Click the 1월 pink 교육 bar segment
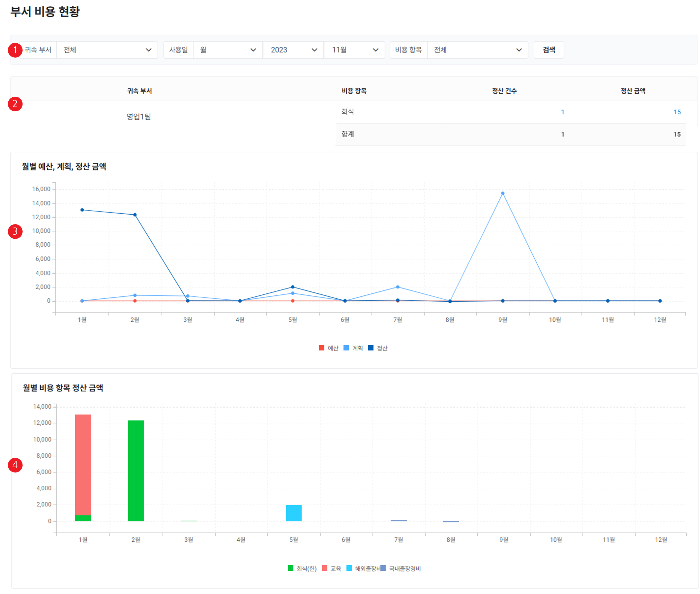Image resolution: width=700 pixels, height=594 pixels. click(x=83, y=465)
